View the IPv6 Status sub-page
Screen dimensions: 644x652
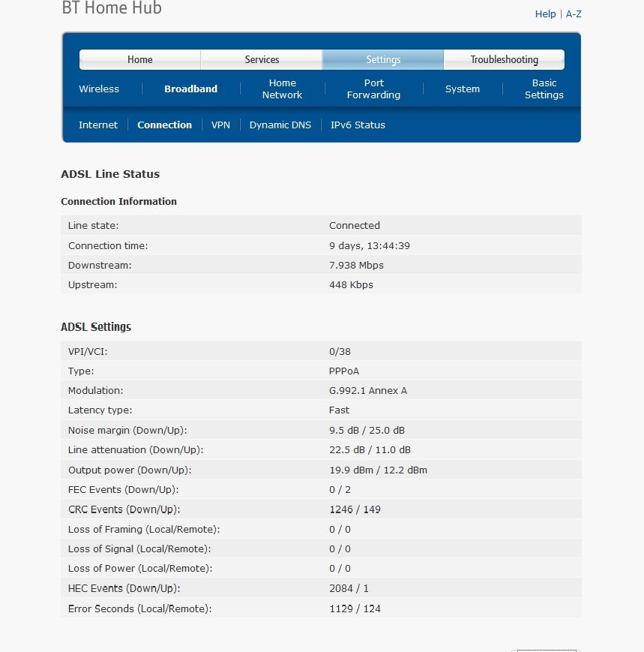click(358, 125)
